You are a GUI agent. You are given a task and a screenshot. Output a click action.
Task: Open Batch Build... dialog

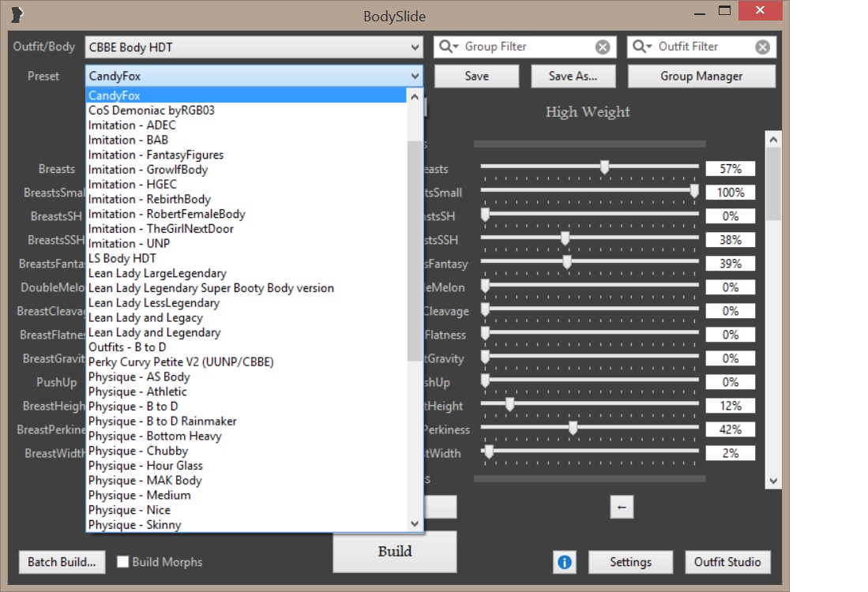[62, 562]
